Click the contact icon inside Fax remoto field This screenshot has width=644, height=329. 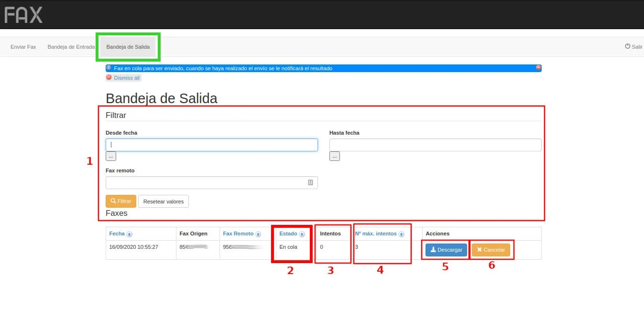310,182
